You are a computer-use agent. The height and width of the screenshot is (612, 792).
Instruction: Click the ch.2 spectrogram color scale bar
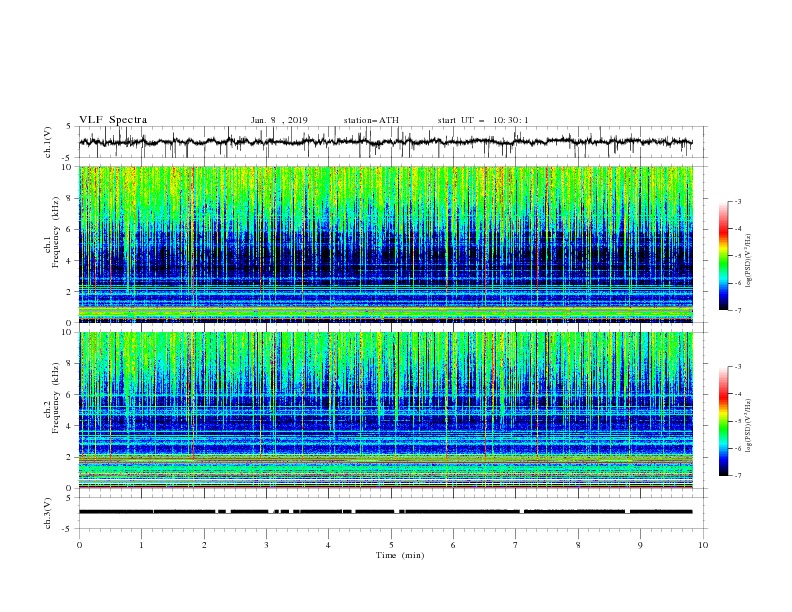click(x=724, y=421)
